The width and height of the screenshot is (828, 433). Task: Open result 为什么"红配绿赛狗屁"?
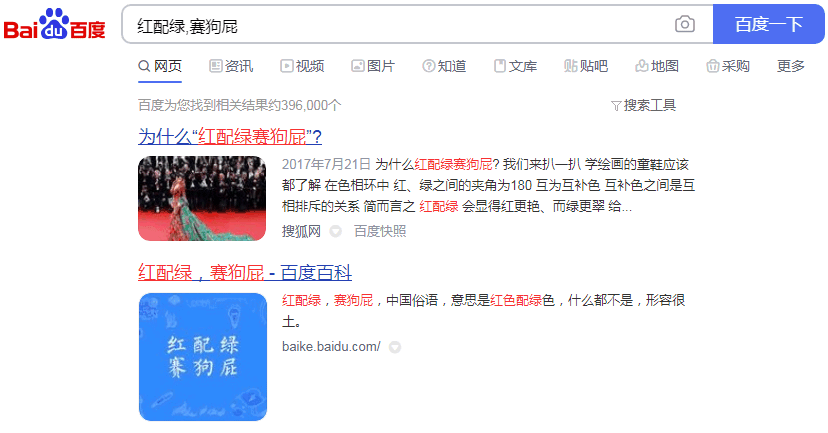[x=230, y=137]
